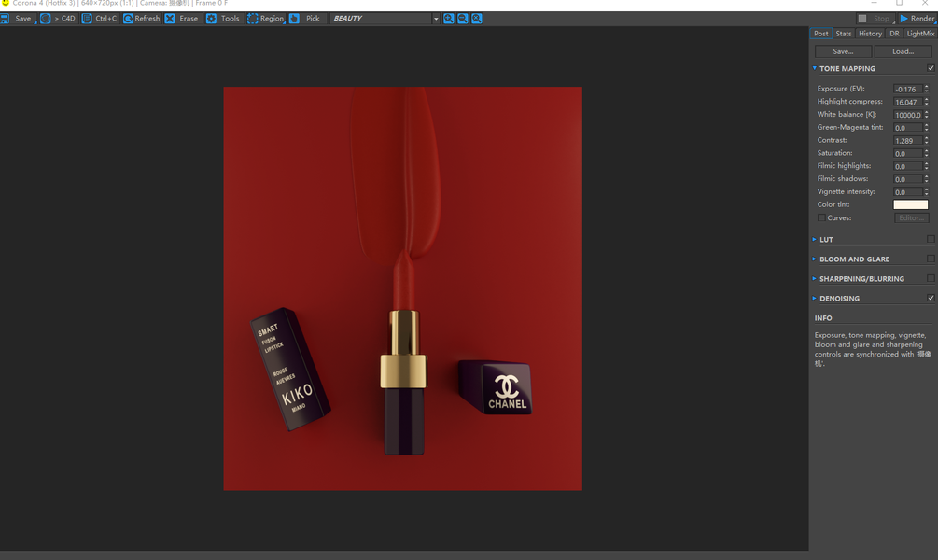Click the zoom reset magnifier icon
The height and width of the screenshot is (560, 938).
[477, 19]
